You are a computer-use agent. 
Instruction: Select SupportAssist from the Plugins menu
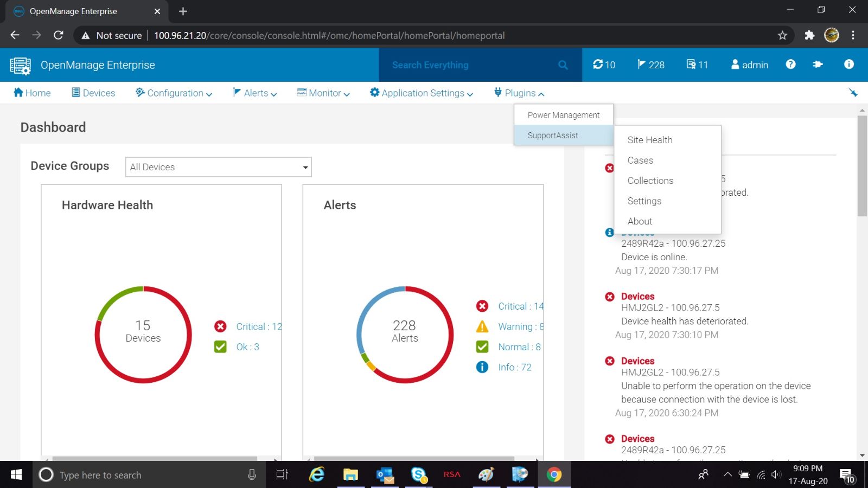552,136
